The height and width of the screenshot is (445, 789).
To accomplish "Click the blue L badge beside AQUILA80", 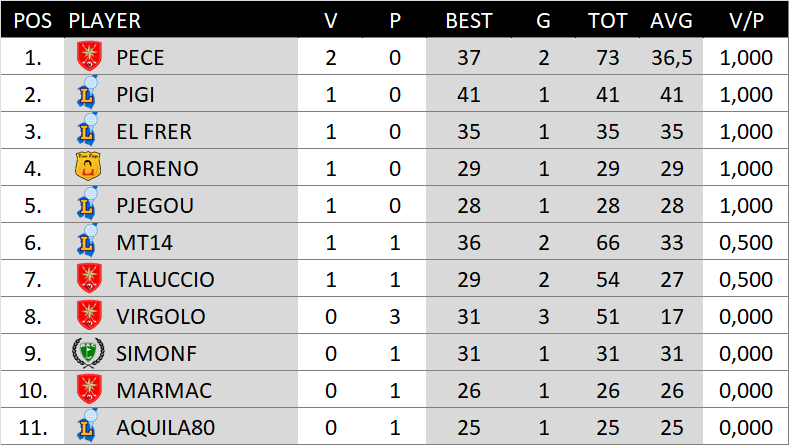I will tap(89, 427).
